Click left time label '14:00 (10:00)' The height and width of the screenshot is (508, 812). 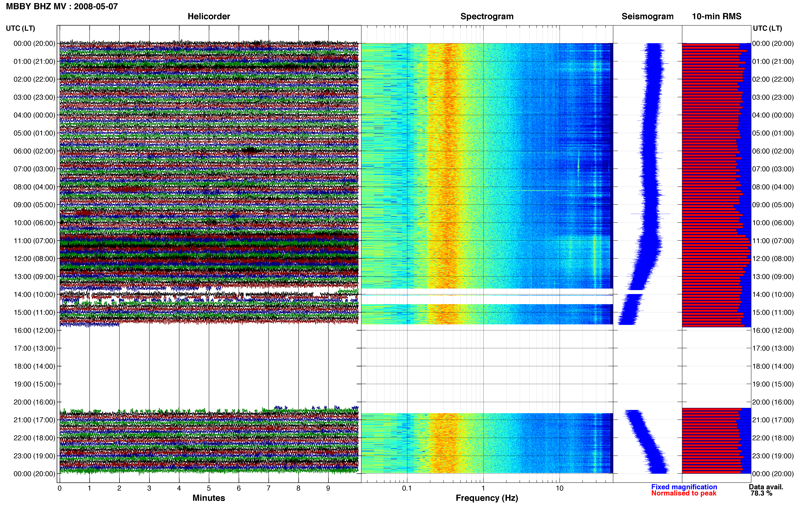[x=34, y=295]
